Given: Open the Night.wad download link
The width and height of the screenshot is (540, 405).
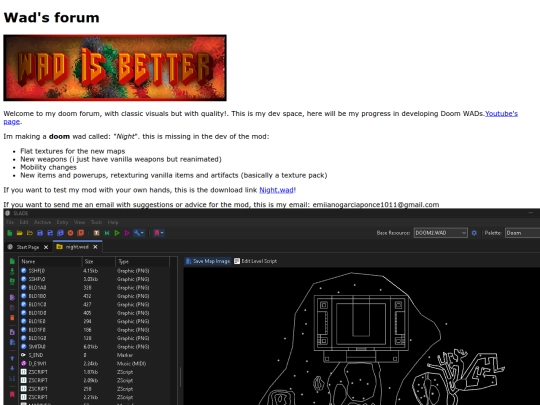Looking at the screenshot, I should [276, 190].
